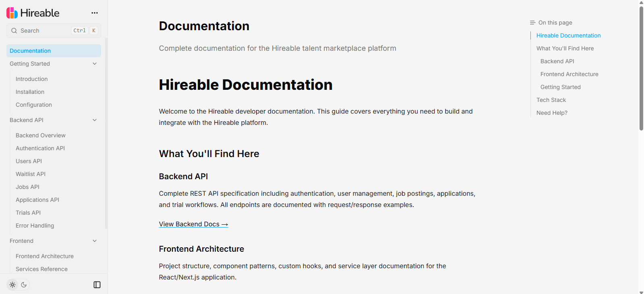
Task: Open the three-dots more menu
Action: click(95, 13)
